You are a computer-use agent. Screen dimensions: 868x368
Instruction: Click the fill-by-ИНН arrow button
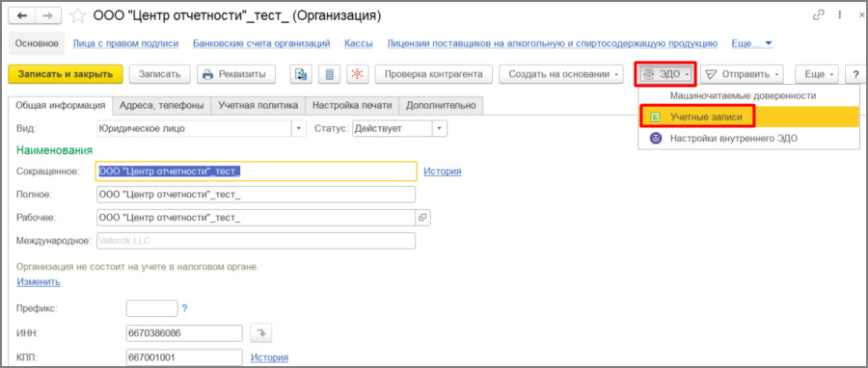pos(260,333)
